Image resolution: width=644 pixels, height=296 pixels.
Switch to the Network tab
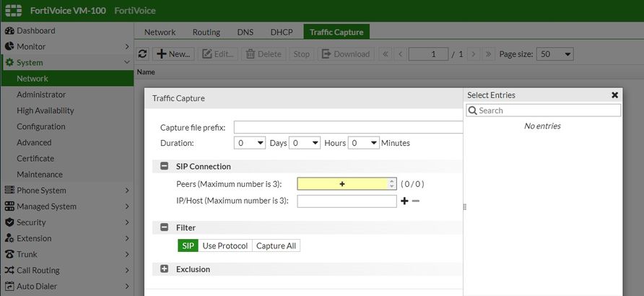(x=160, y=32)
